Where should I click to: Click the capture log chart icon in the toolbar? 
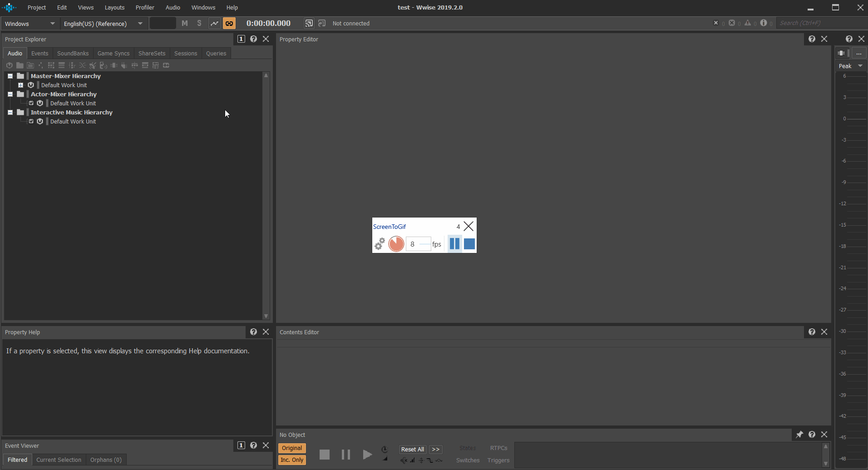pyautogui.click(x=214, y=23)
